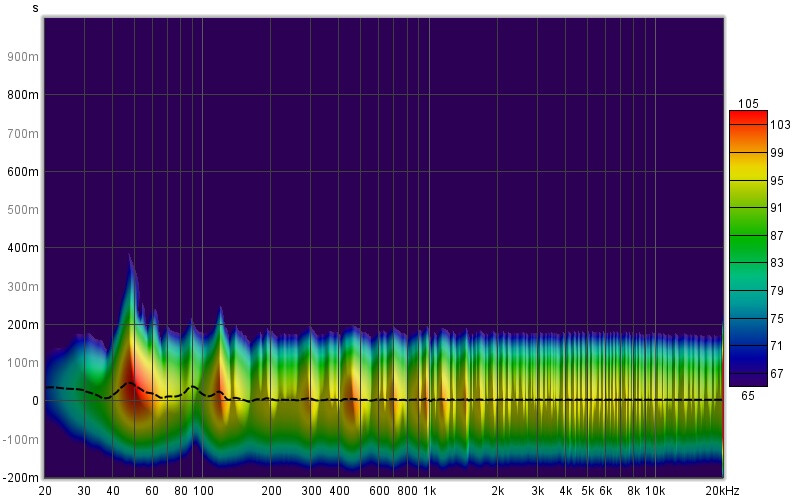Click the 400m time axis label
Viewport: 800px width, 502px height.
point(22,248)
